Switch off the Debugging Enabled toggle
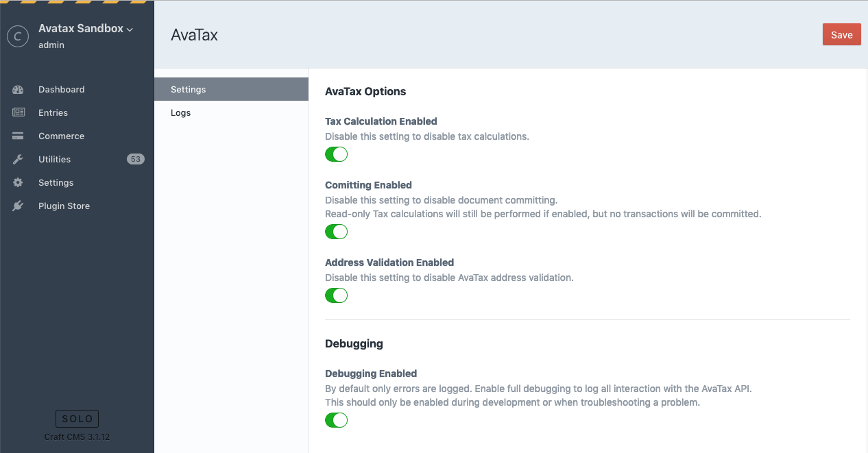Screen dimensions: 868x453 (x=336, y=420)
